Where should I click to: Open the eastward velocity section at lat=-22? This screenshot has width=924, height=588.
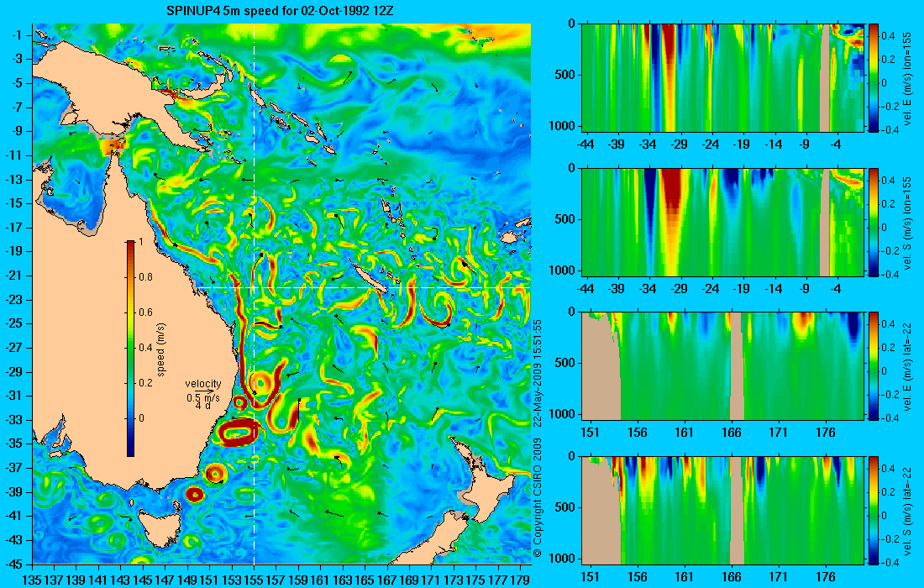pos(722,366)
